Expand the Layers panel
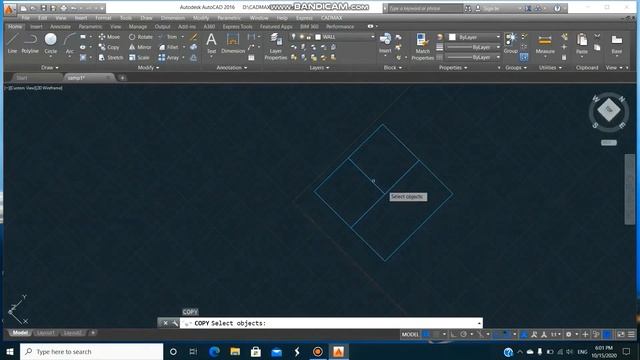Viewport: 640px width, 360px height. point(319,67)
